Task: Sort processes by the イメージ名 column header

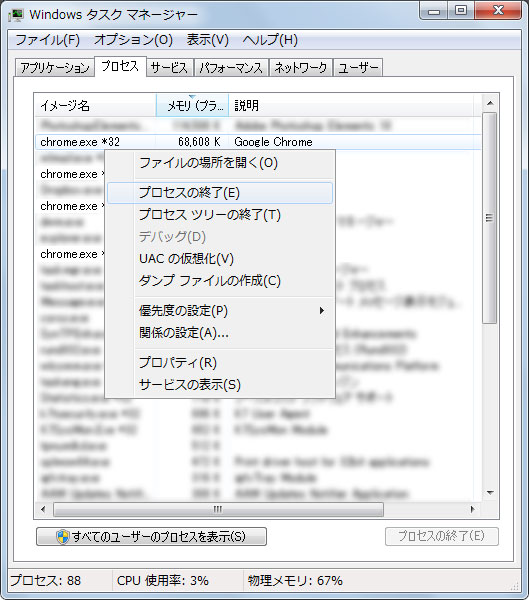Action: [x=95, y=105]
